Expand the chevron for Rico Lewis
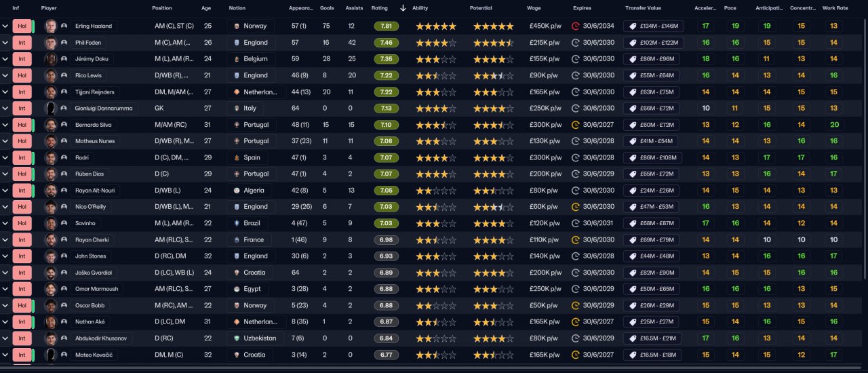 coord(5,75)
